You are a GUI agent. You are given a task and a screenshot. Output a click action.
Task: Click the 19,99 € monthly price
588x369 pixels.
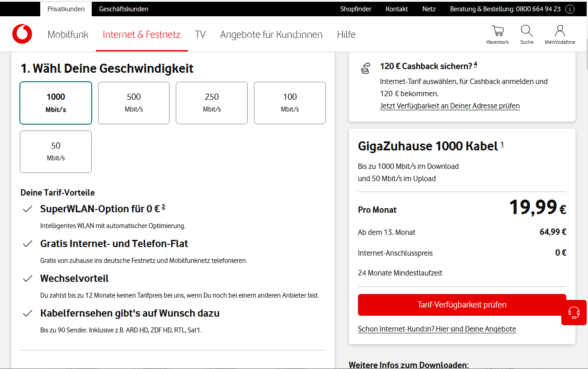537,207
